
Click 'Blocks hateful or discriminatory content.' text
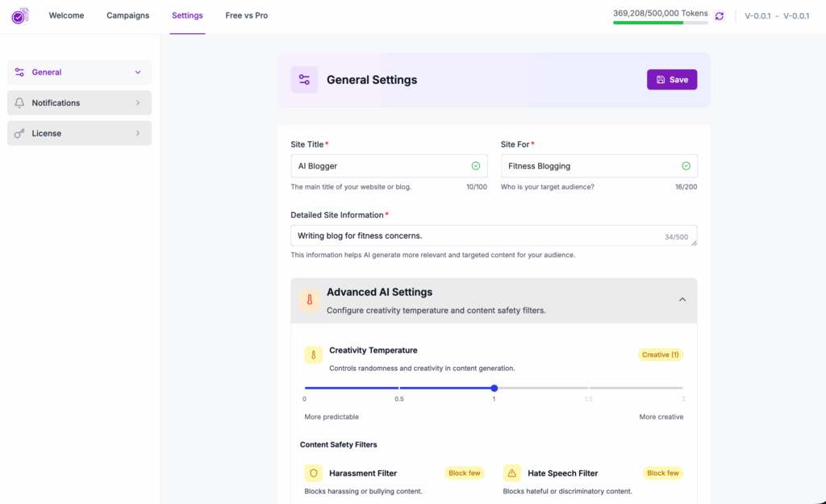567,491
